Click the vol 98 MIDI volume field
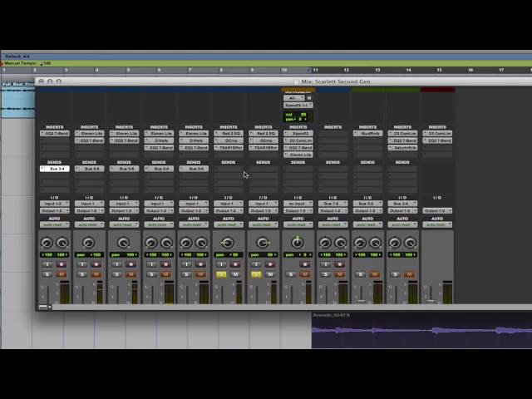Image resolution: width=532 pixels, height=399 pixels. [296, 115]
